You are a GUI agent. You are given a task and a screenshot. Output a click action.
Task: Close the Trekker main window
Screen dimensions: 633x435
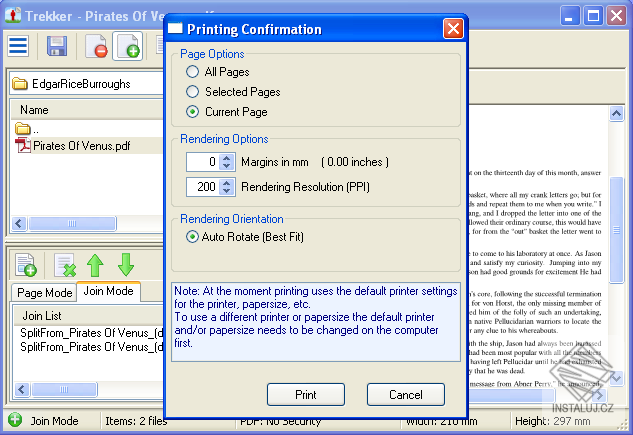[616, 16]
